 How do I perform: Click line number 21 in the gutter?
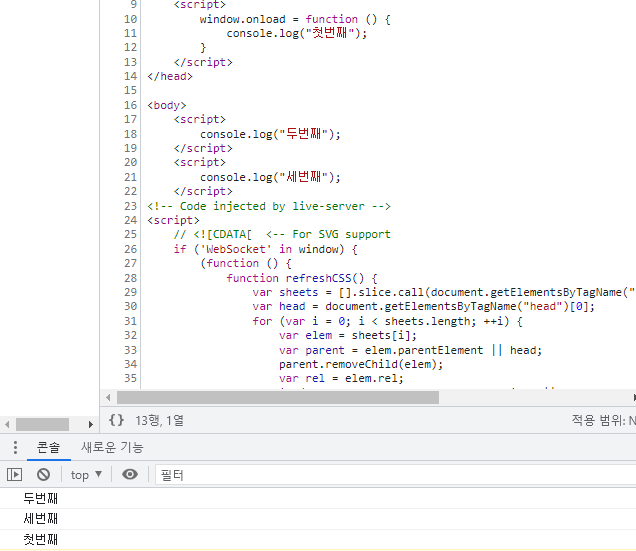(131, 177)
